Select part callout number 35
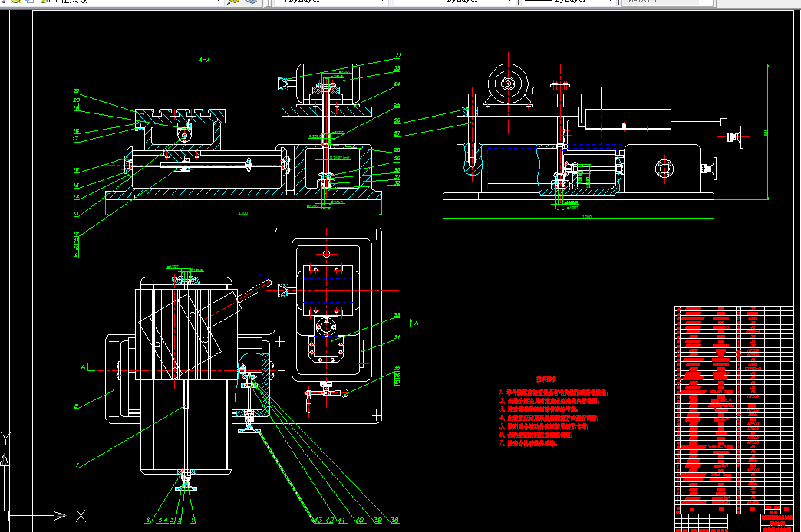Screen dimensions: 801x532 [397, 368]
